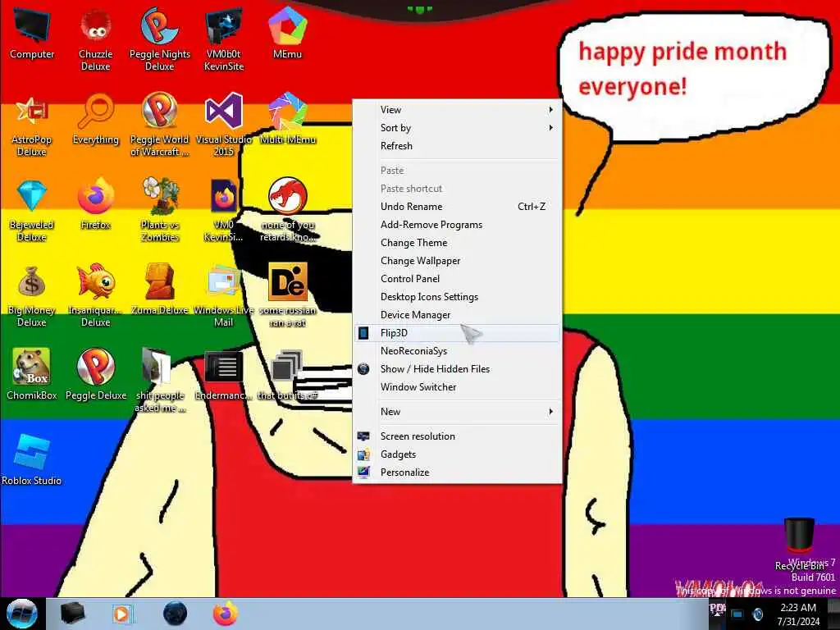Click the round tray icon left of the clock
The height and width of the screenshot is (630, 840).
(758, 614)
